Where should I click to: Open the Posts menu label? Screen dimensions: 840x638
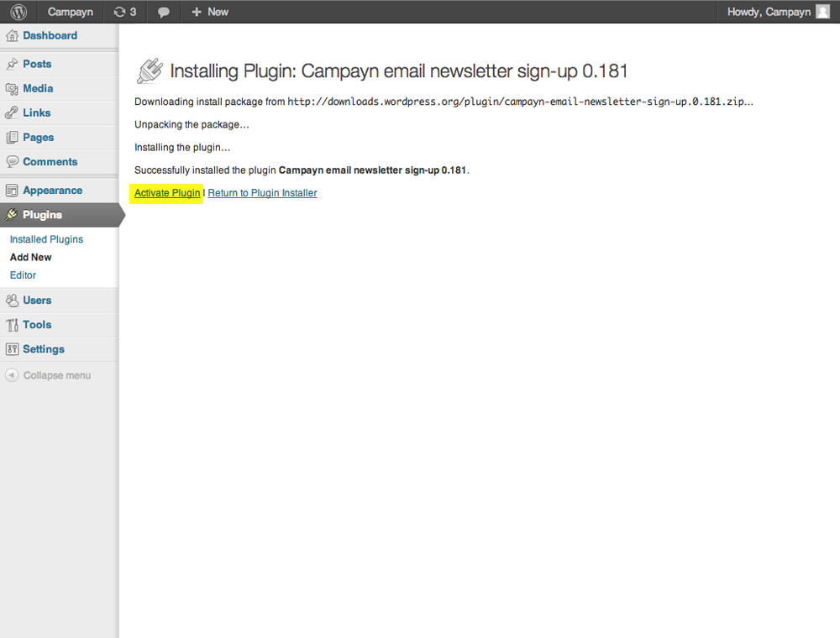pyautogui.click(x=37, y=64)
